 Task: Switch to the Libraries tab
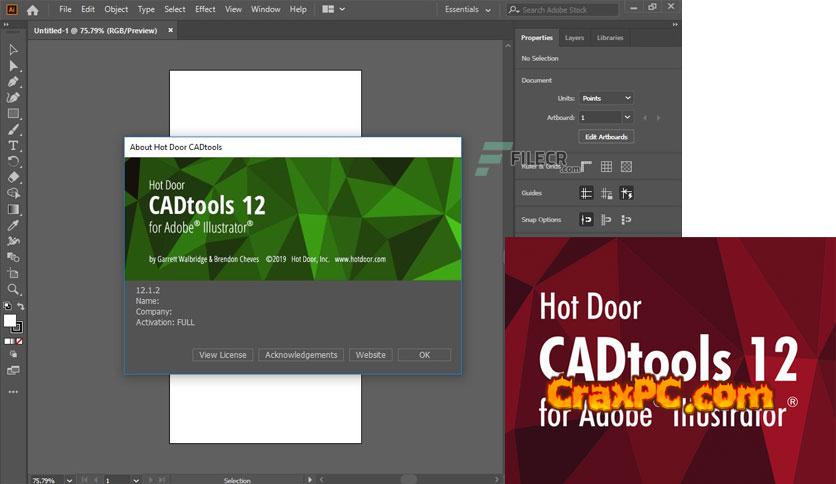(610, 38)
